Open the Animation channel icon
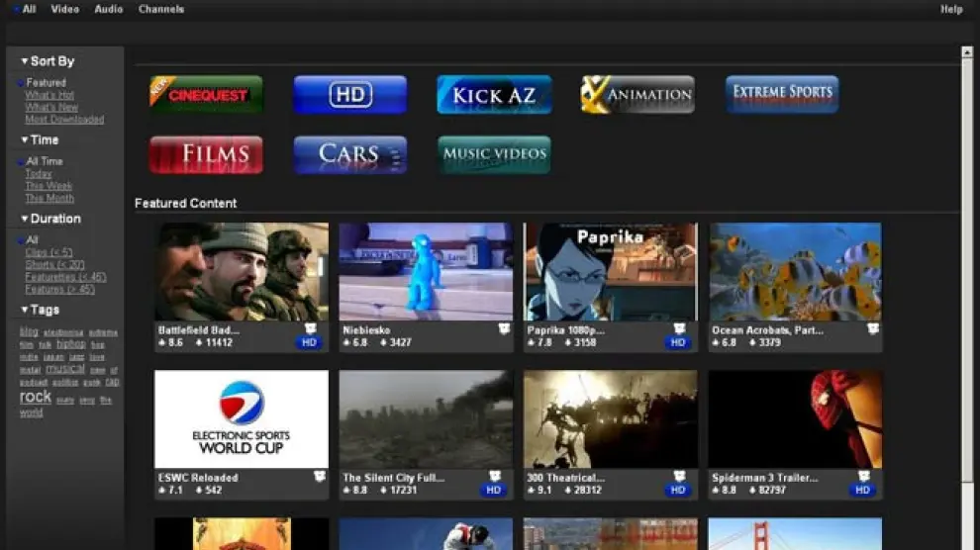Viewport: 980px width, 550px height. coord(637,95)
